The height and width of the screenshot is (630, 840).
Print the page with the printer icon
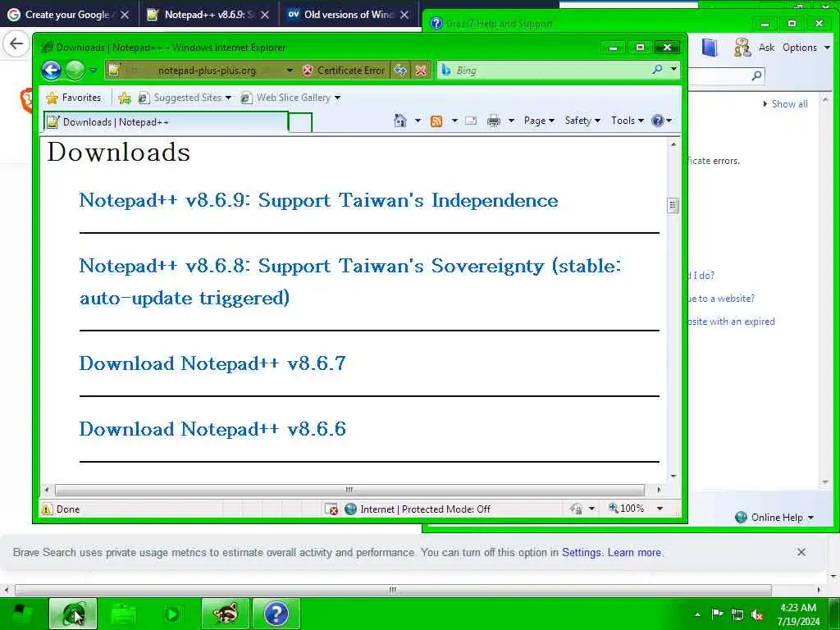click(493, 121)
